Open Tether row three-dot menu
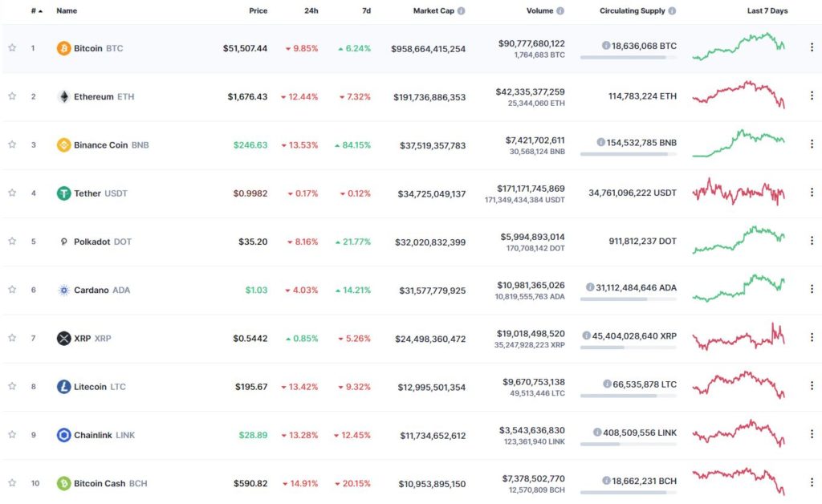This screenshot has height=504, width=822. (812, 193)
